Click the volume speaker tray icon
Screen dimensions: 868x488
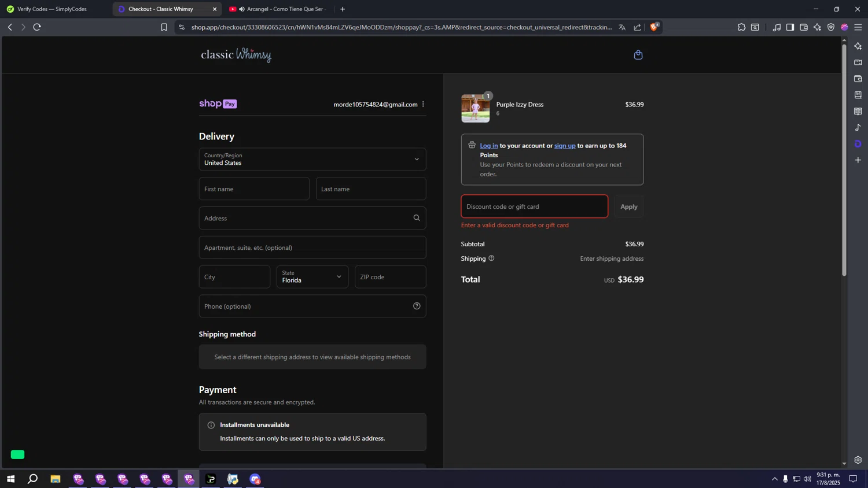click(807, 479)
